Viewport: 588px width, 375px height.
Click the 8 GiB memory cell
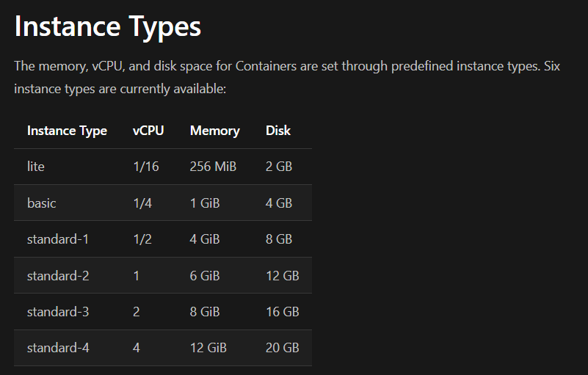click(205, 312)
